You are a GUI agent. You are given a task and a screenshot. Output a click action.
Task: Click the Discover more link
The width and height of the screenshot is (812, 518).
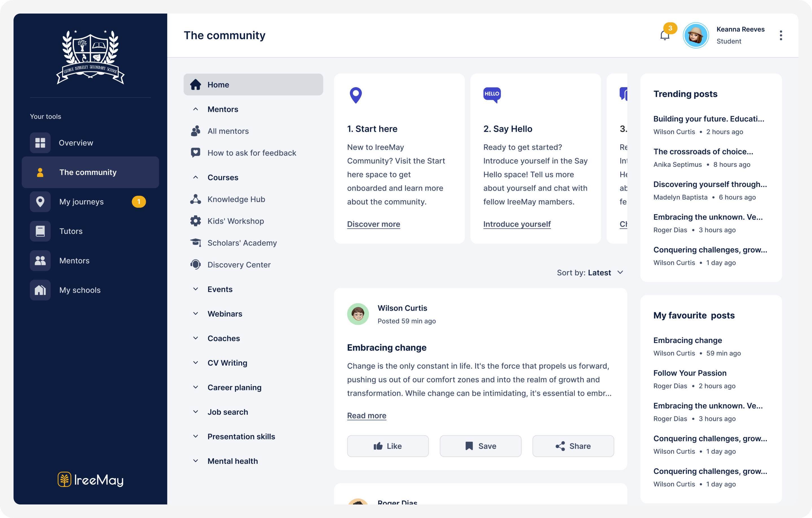click(373, 224)
